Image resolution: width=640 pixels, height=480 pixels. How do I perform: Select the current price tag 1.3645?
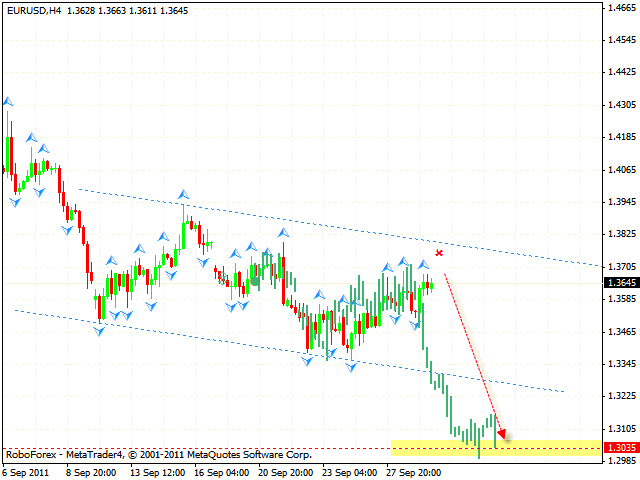pyautogui.click(x=618, y=282)
